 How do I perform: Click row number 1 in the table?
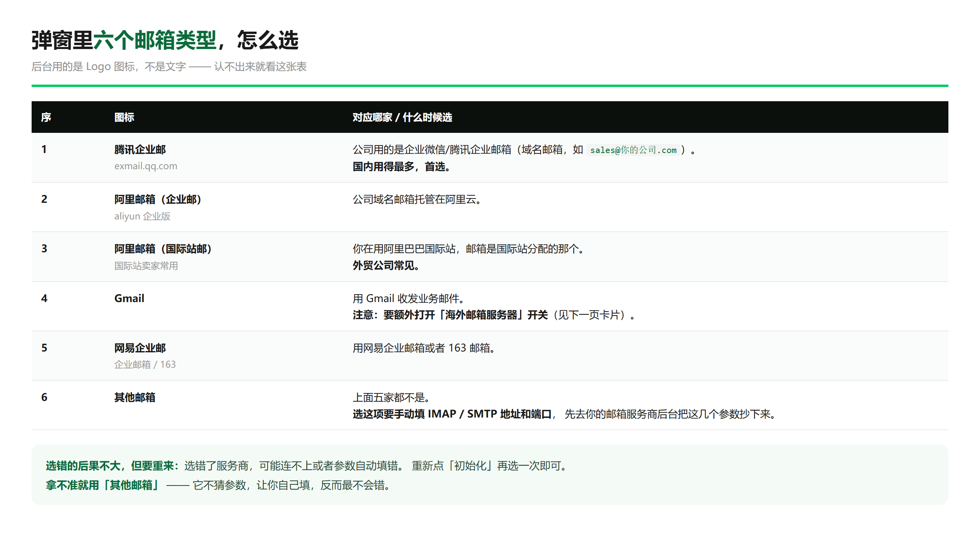click(44, 149)
